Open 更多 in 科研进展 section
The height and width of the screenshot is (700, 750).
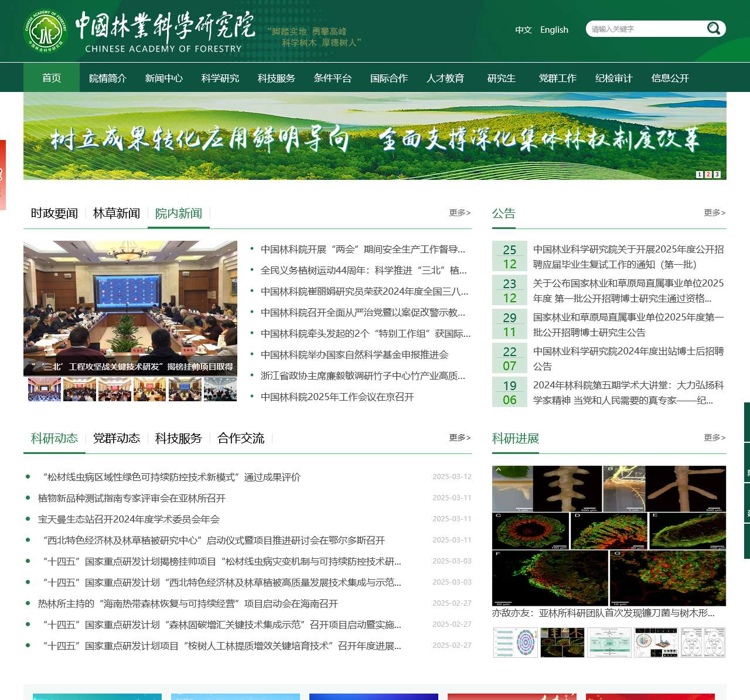pyautogui.click(x=714, y=438)
